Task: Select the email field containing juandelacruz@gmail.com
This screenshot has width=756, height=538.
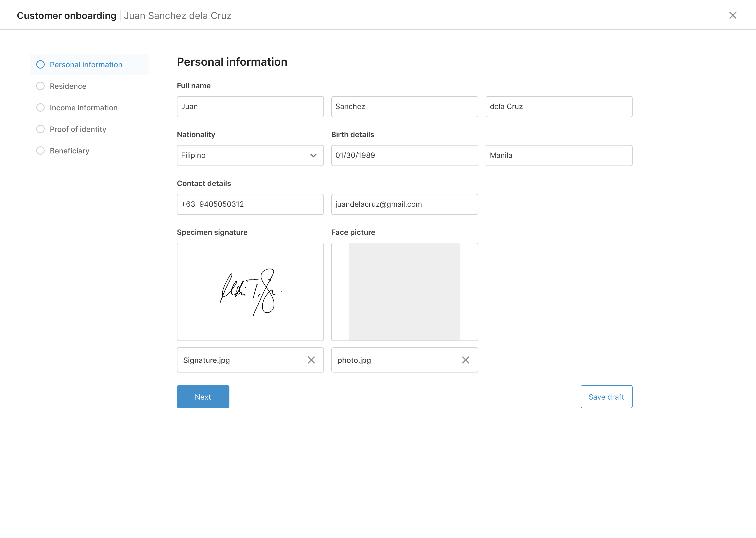Action: 404,204
